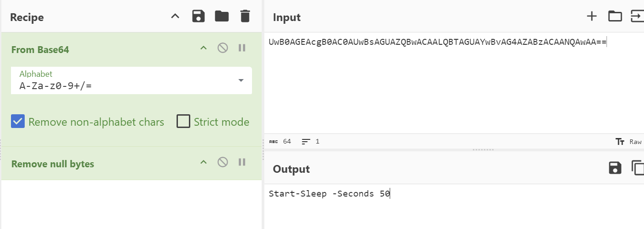This screenshot has width=644, height=229.
Task: Set a breakpoint on From Base64
Action: [x=242, y=48]
